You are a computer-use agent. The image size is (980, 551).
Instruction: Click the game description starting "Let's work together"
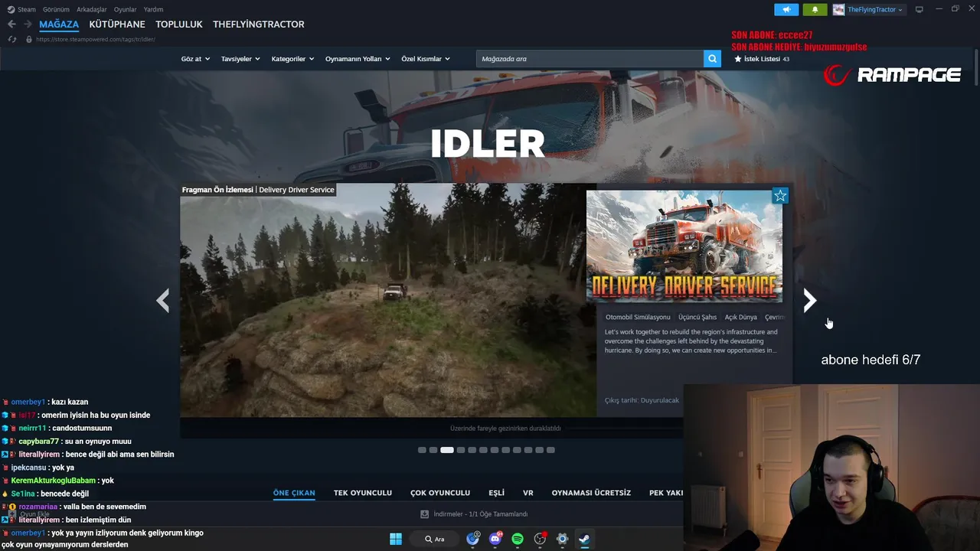point(691,341)
